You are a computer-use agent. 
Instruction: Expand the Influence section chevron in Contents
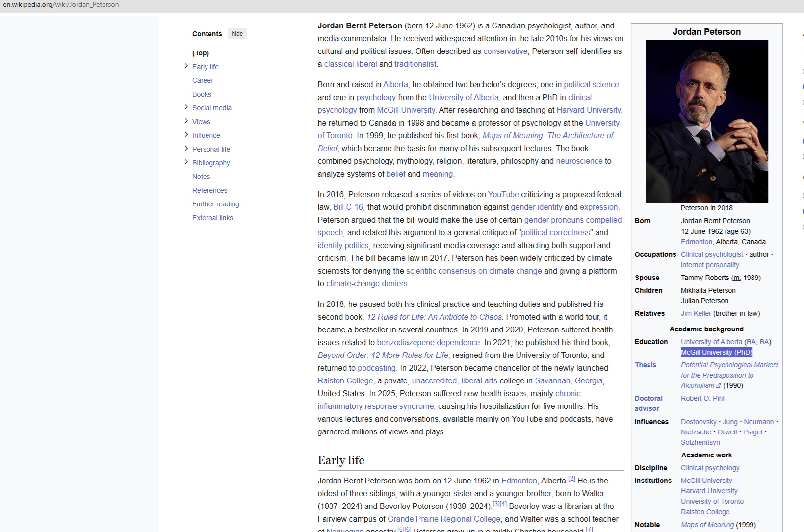(x=186, y=135)
